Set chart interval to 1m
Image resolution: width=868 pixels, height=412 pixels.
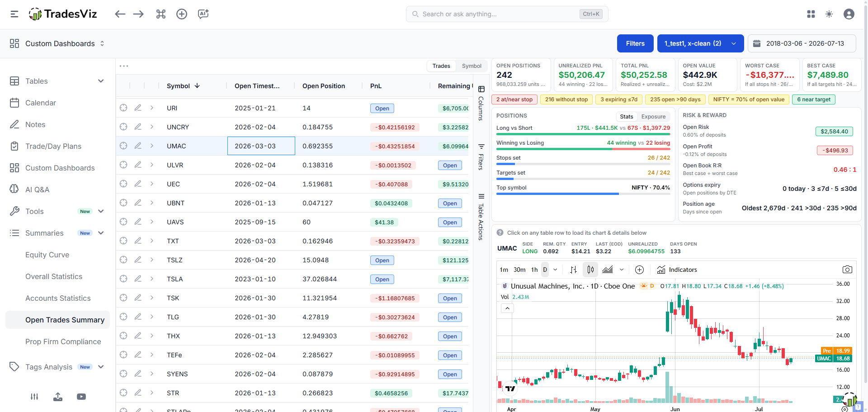504,270
